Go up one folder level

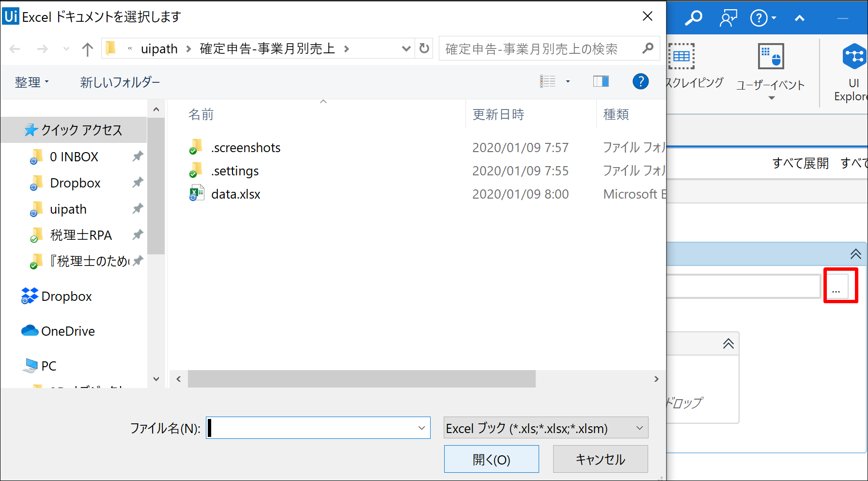click(x=88, y=49)
